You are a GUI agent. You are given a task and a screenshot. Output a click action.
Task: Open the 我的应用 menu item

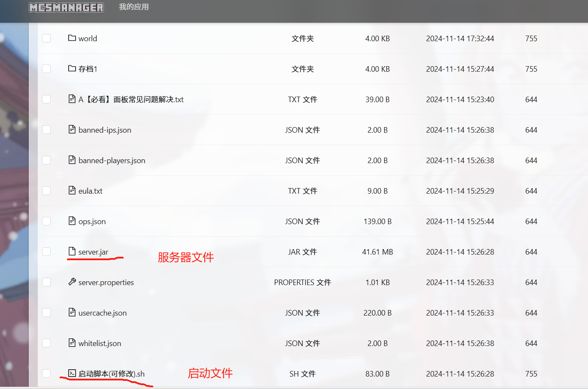coord(133,7)
